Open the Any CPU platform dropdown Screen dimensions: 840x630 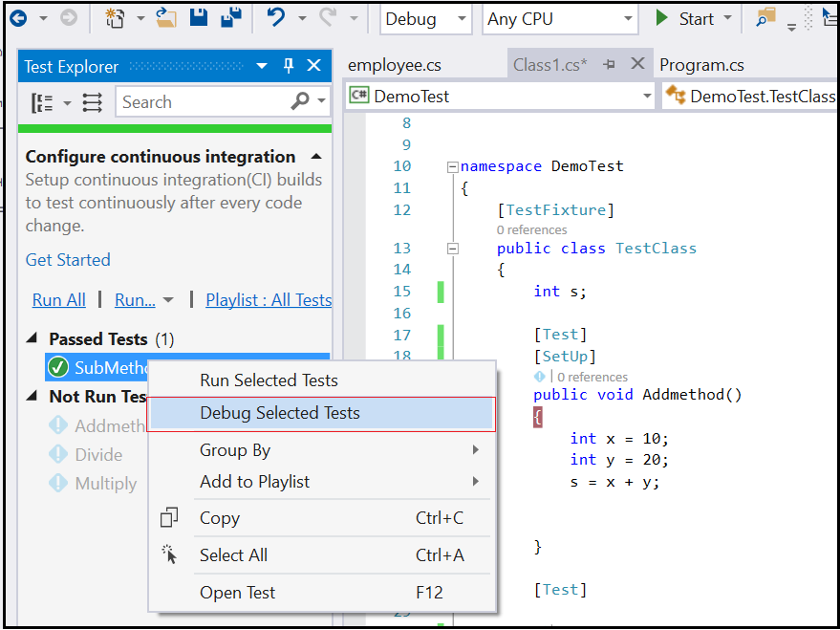tap(558, 18)
